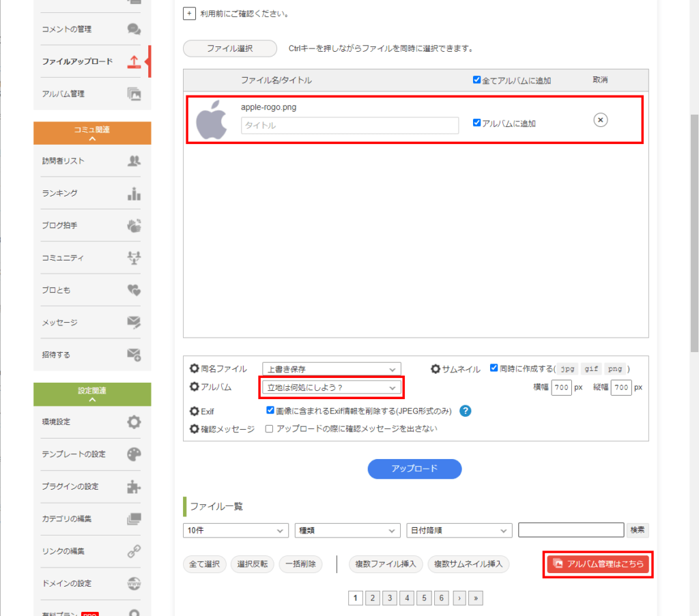Toggle thumbnail 同時に作成する checkbox
Screen dimensions: 699x616
(x=494, y=368)
